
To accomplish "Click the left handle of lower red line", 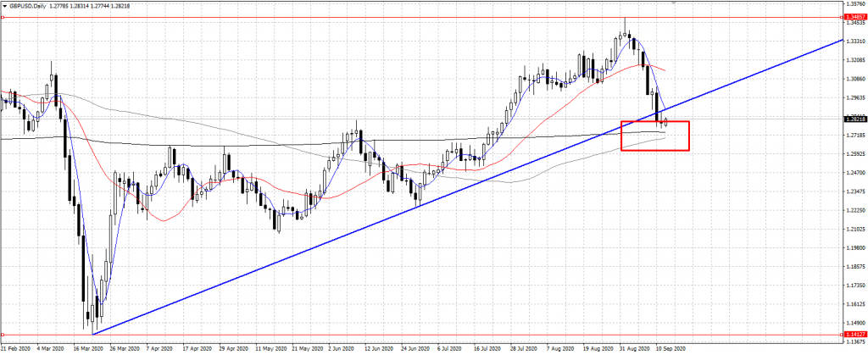I will [x=3, y=334].
